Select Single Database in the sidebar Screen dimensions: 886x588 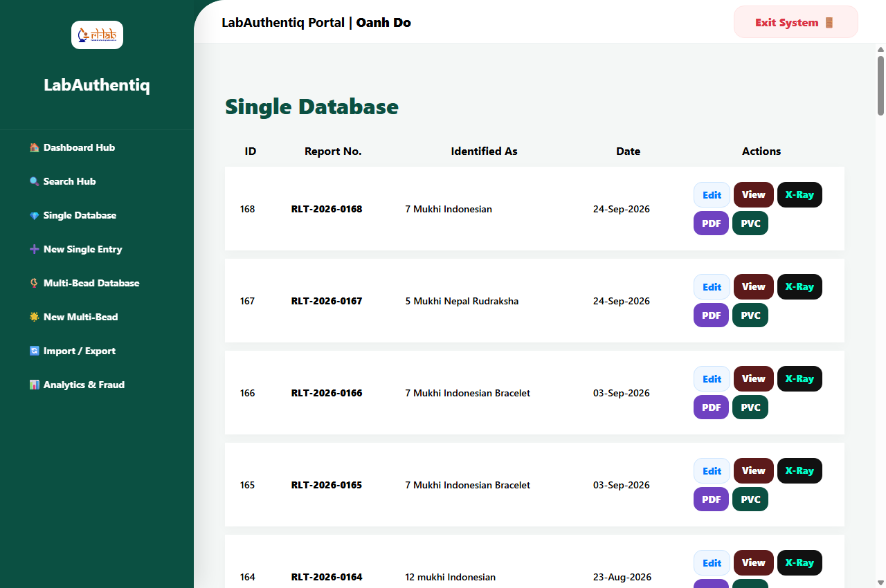97,215
